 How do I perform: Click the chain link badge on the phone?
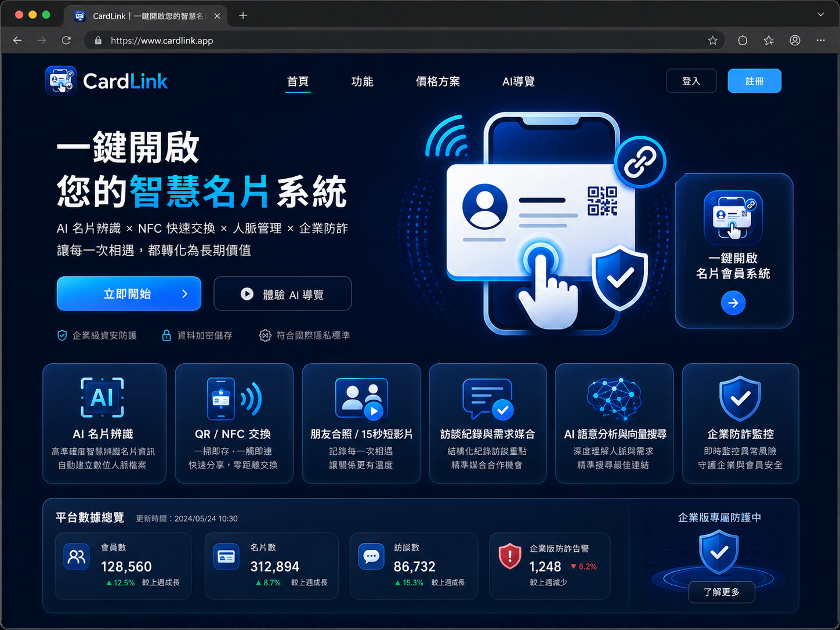(x=640, y=162)
